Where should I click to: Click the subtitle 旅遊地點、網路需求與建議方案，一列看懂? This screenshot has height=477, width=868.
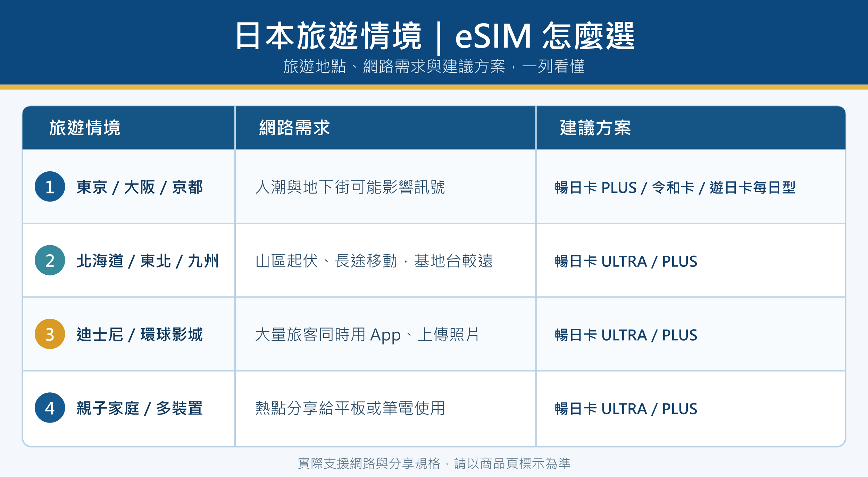(x=434, y=66)
